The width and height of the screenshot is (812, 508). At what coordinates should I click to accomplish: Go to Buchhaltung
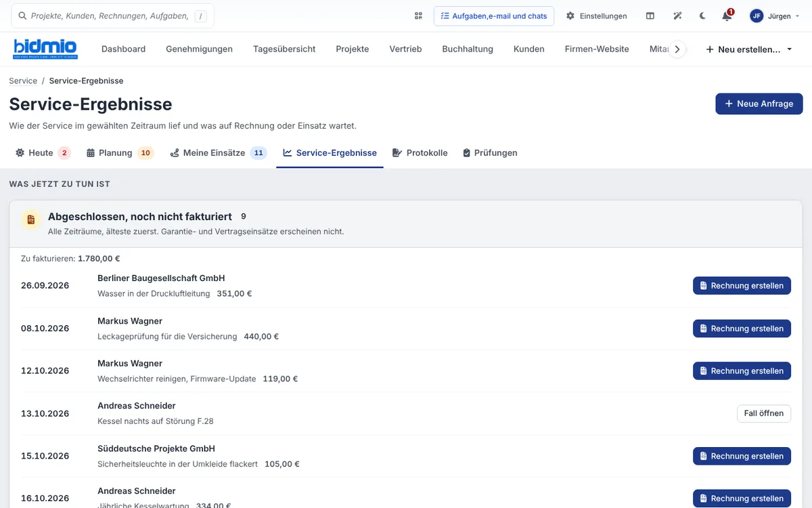point(468,49)
